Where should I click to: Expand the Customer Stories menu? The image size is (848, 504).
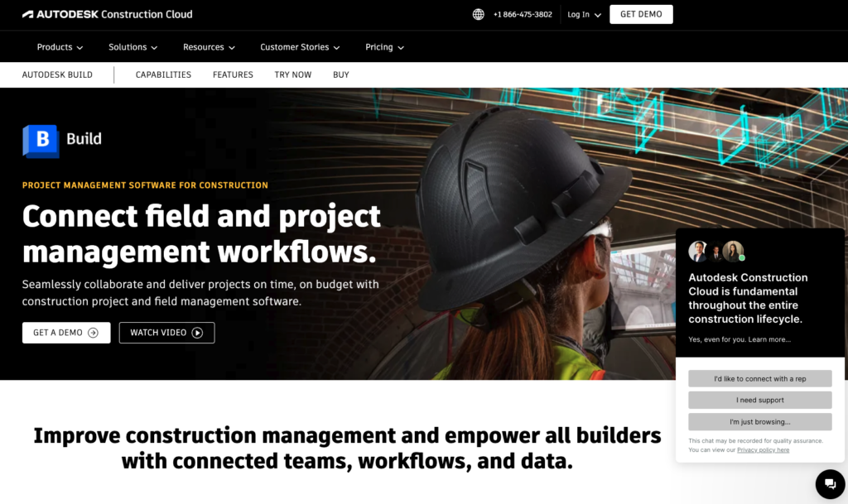(300, 47)
